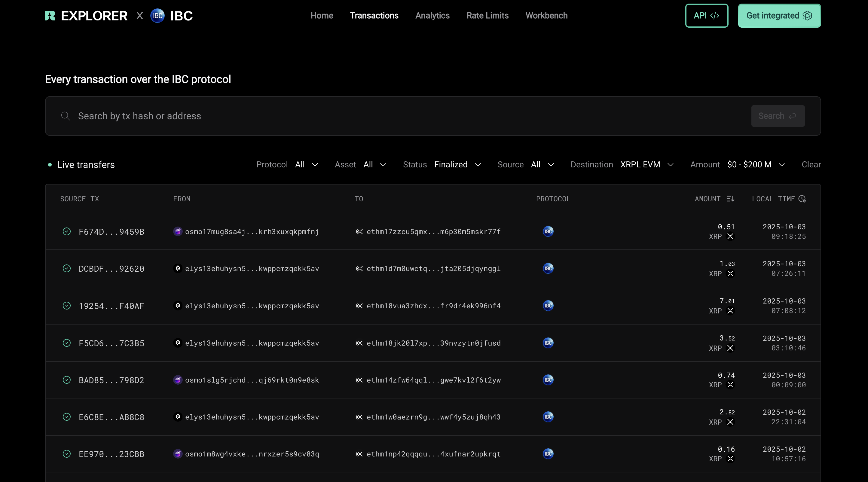Click IBC protocol icon for F674D...9459B row
The image size is (868, 482).
pyautogui.click(x=548, y=231)
